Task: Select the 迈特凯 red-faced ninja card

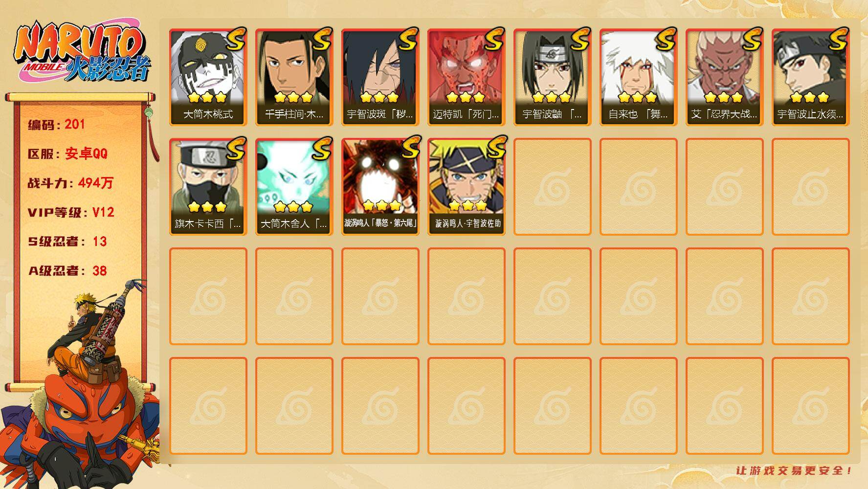Action: (x=466, y=77)
